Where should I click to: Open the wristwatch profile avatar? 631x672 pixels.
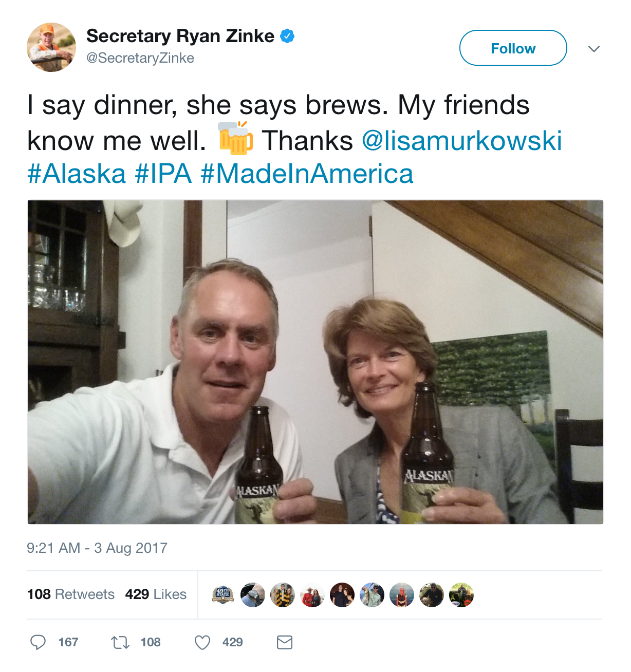(x=252, y=595)
